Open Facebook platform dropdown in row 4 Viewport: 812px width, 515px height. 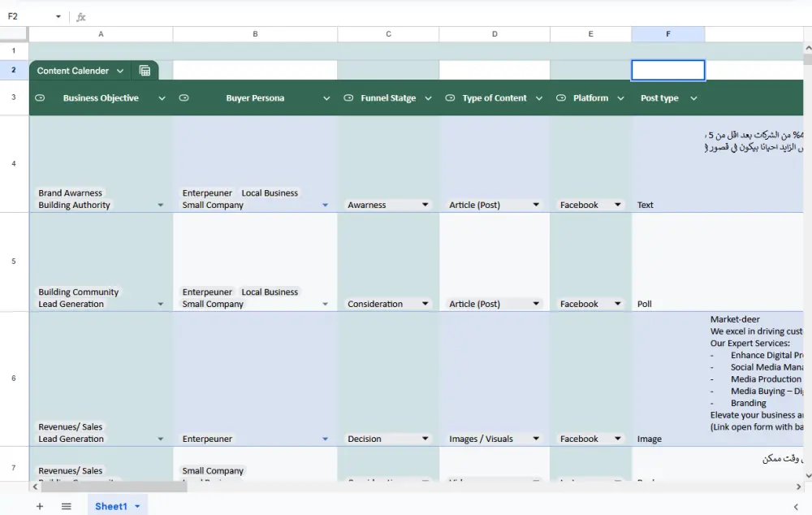click(618, 205)
